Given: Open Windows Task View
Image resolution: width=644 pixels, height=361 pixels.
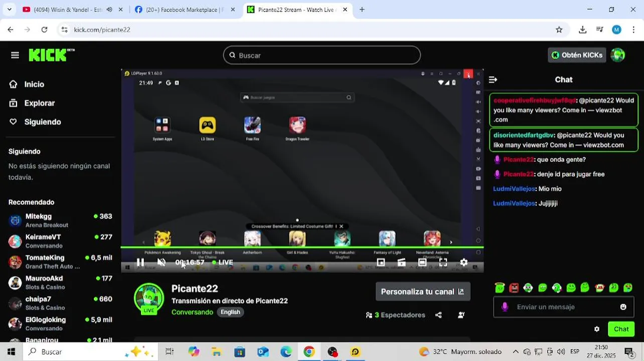Looking at the screenshot, I should click(170, 351).
